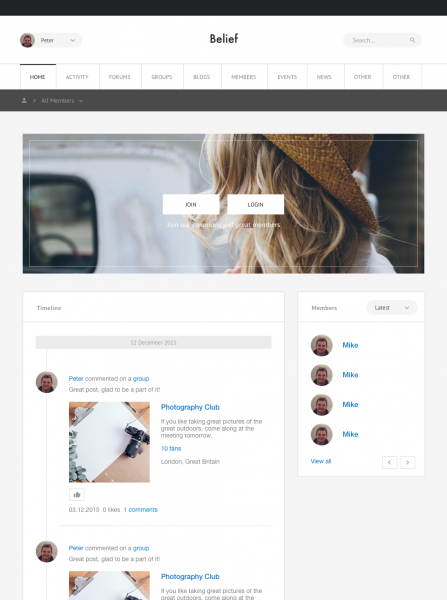447x600 pixels.
Task: Go to next members page arrow
Action: (x=407, y=462)
